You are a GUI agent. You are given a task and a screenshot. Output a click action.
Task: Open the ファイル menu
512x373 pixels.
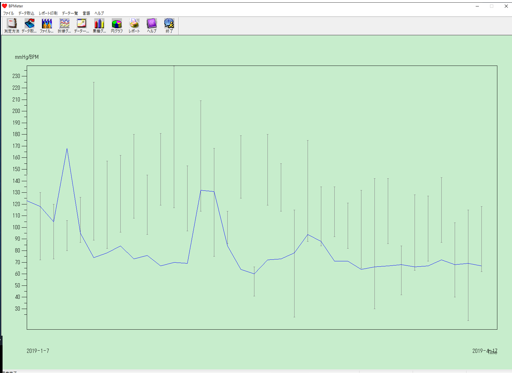[x=9, y=13]
